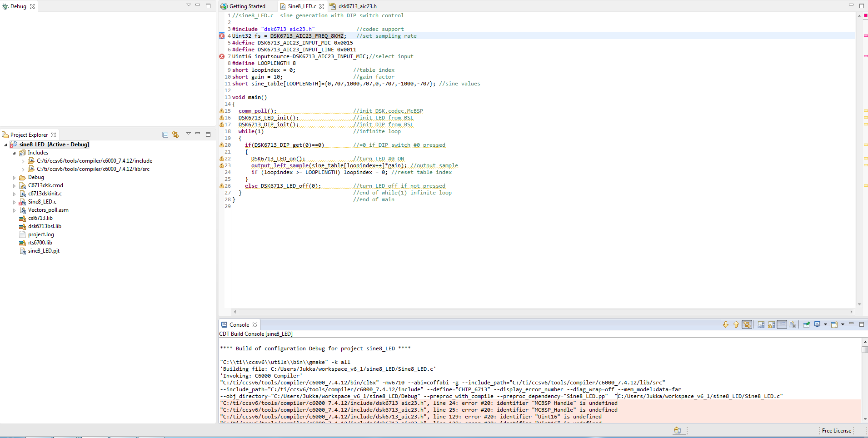
Task: Expand c6713dskinit.c tree node
Action: (x=14, y=194)
